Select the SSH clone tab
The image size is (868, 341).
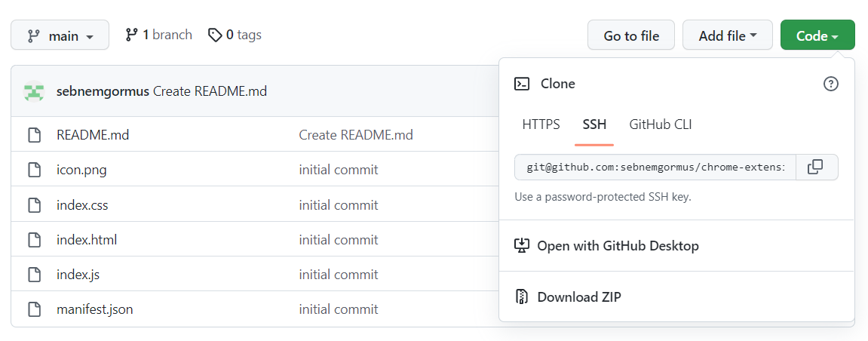pyautogui.click(x=594, y=124)
